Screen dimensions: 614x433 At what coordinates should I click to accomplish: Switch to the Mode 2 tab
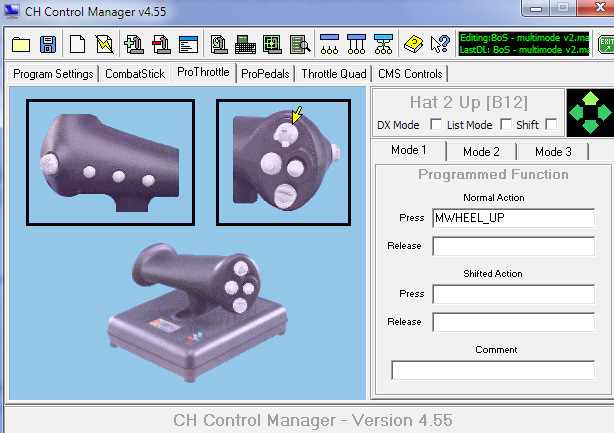[x=481, y=152]
